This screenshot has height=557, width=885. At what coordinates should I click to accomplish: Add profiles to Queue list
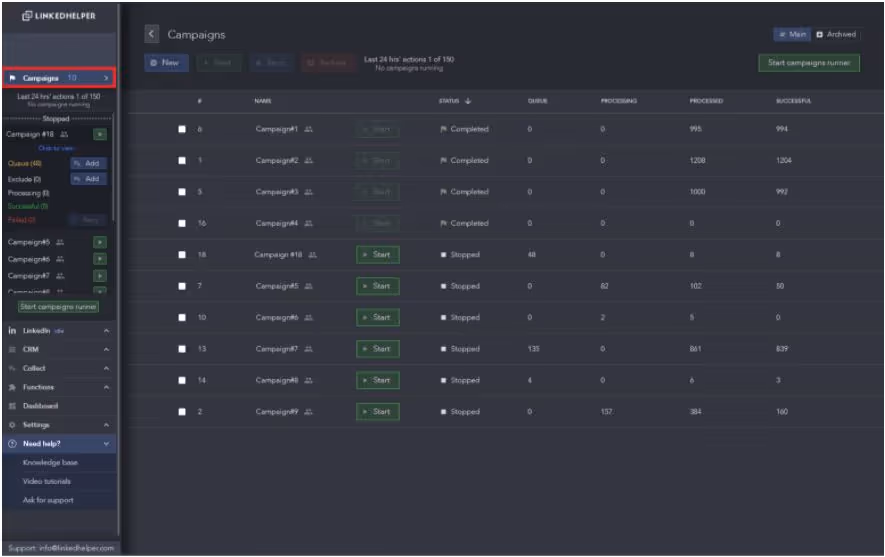pyautogui.click(x=89, y=163)
